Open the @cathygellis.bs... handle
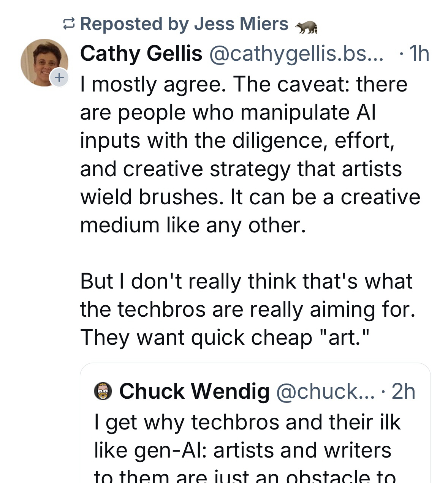 pyautogui.click(x=296, y=54)
